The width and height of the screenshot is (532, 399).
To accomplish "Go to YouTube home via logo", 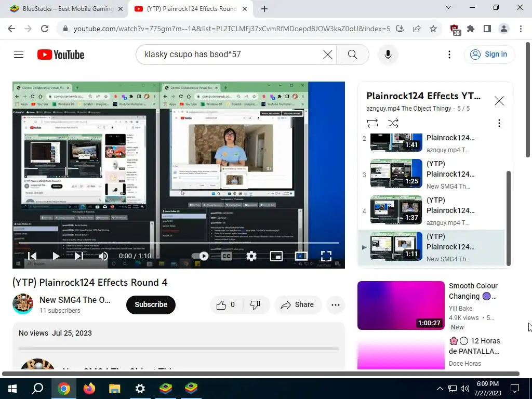I will click(x=61, y=55).
